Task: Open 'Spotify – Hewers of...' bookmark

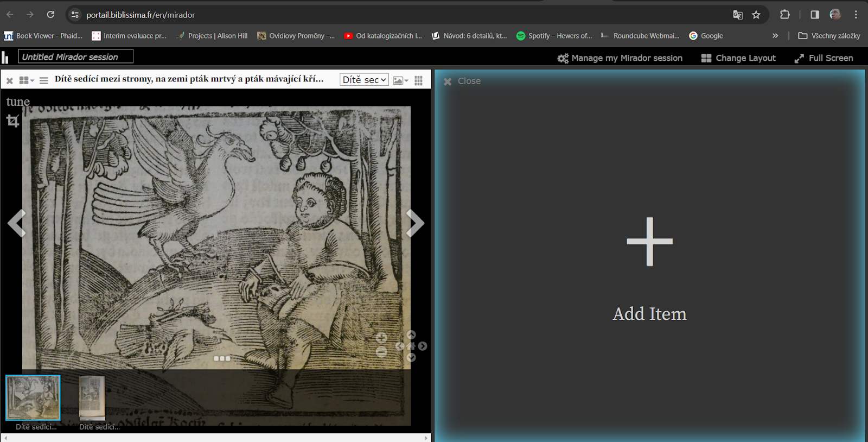Action: click(x=554, y=36)
